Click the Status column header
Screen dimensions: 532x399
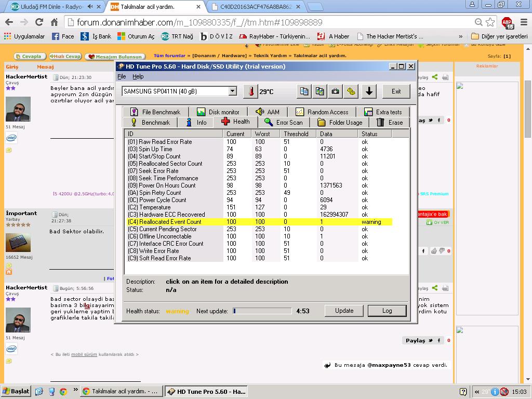[375, 134]
